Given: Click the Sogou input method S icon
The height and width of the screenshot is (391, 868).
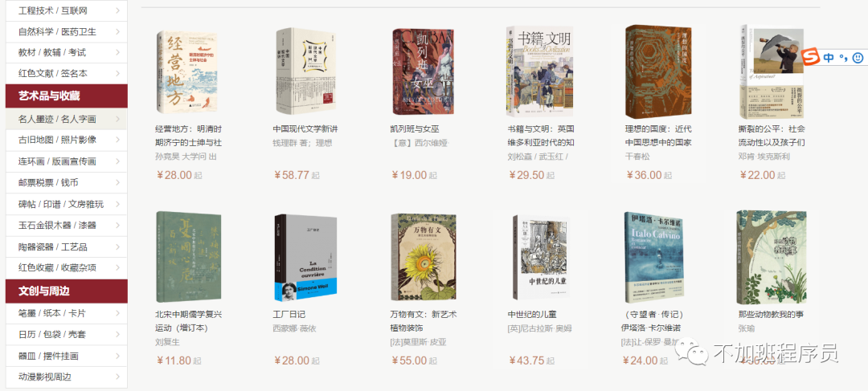Looking at the screenshot, I should (x=812, y=56).
